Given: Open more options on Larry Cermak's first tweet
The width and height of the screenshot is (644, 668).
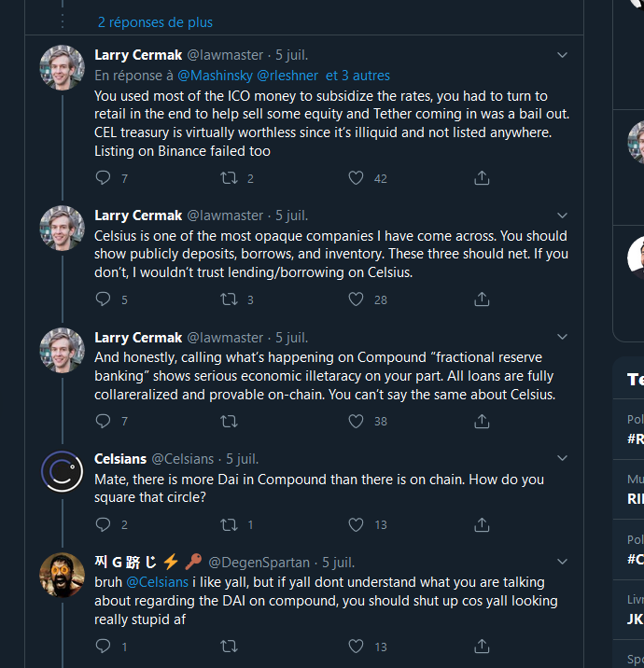Looking at the screenshot, I should [562, 56].
